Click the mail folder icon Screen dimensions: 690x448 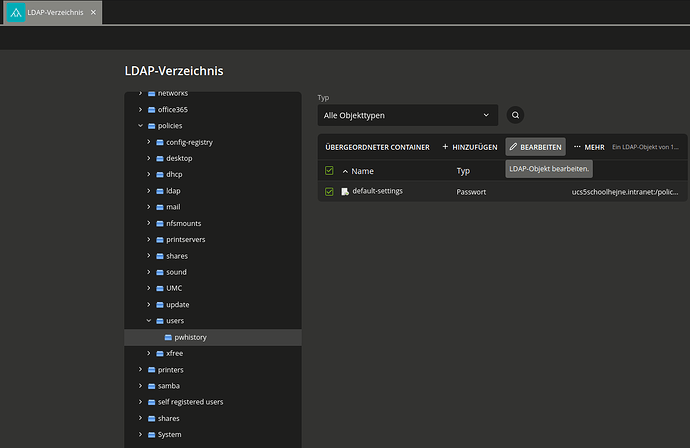click(160, 207)
